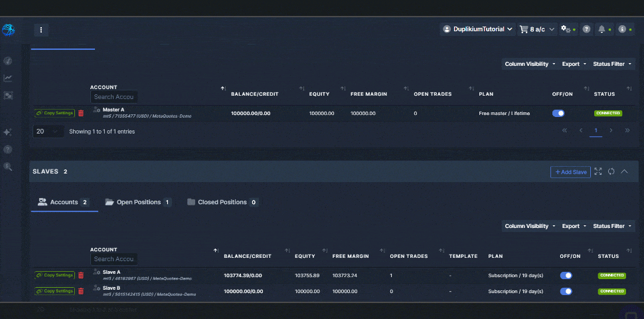Refresh the Slaves panel
The image size is (644, 319).
611,171
